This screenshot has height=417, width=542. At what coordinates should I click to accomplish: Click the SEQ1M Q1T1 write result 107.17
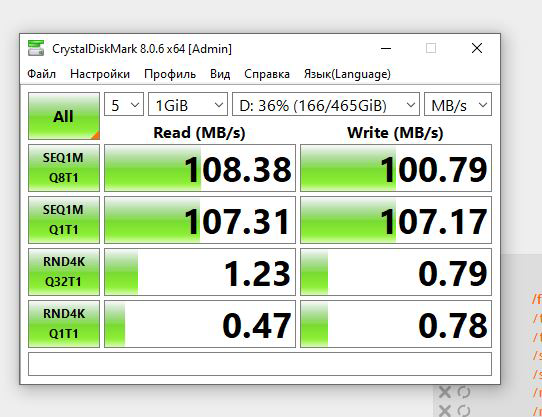(396, 220)
